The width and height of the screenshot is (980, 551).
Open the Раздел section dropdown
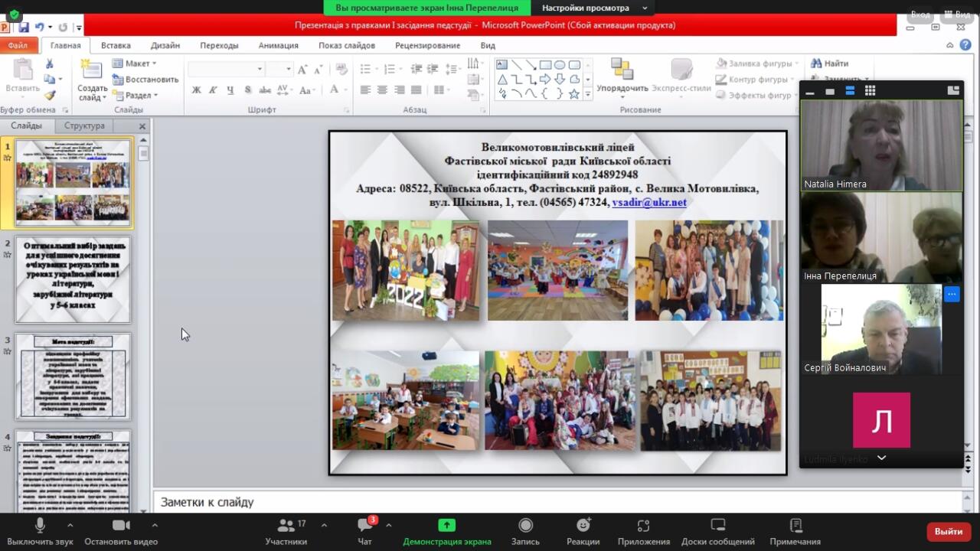tap(135, 96)
